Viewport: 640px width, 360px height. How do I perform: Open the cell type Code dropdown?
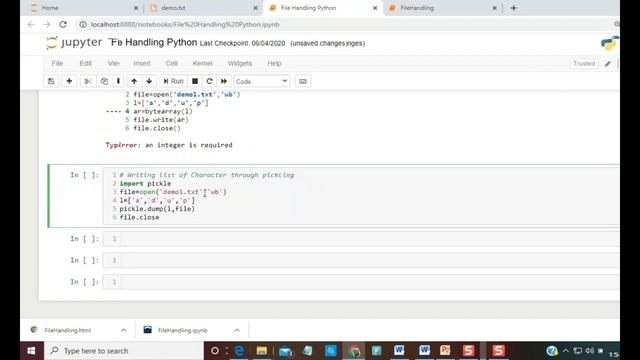(x=261, y=81)
